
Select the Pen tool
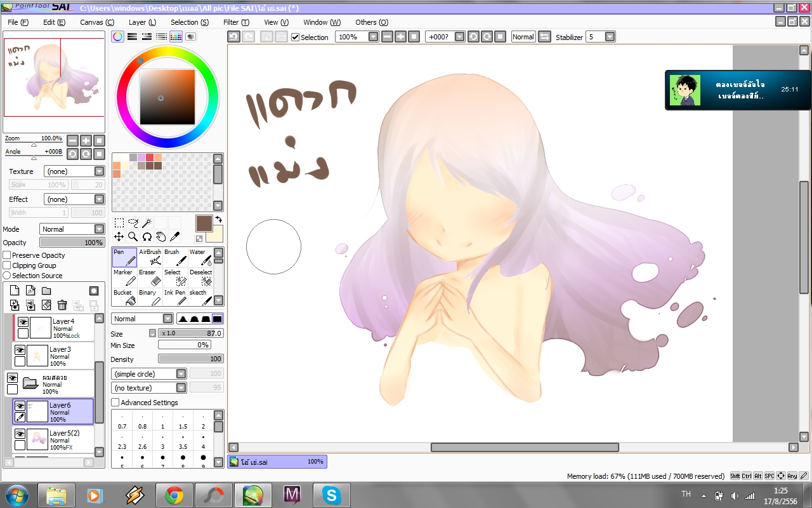coord(124,257)
